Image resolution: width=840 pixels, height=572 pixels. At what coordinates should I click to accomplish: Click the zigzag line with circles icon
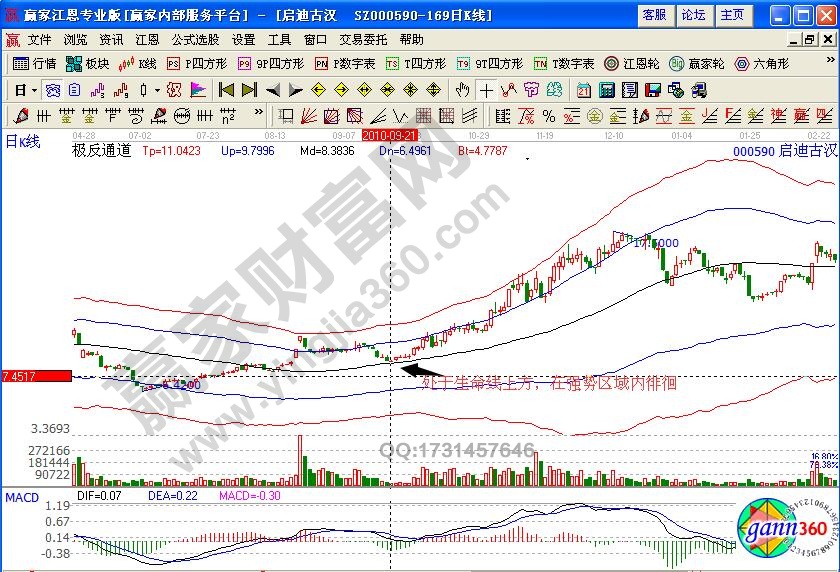tap(508, 90)
